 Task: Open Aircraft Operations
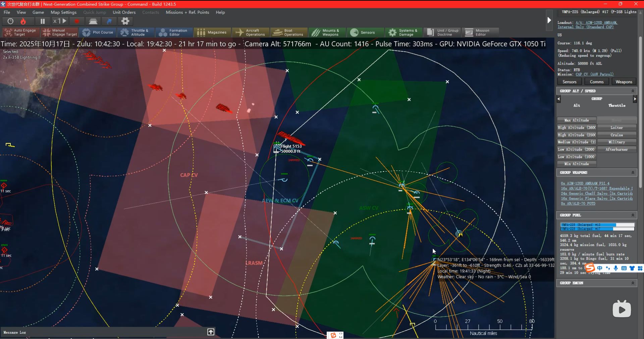pos(251,32)
